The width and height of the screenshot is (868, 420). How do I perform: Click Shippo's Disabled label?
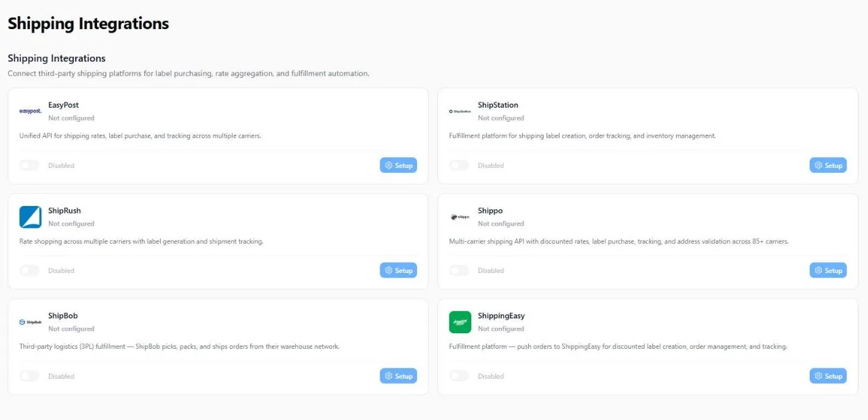coord(491,270)
